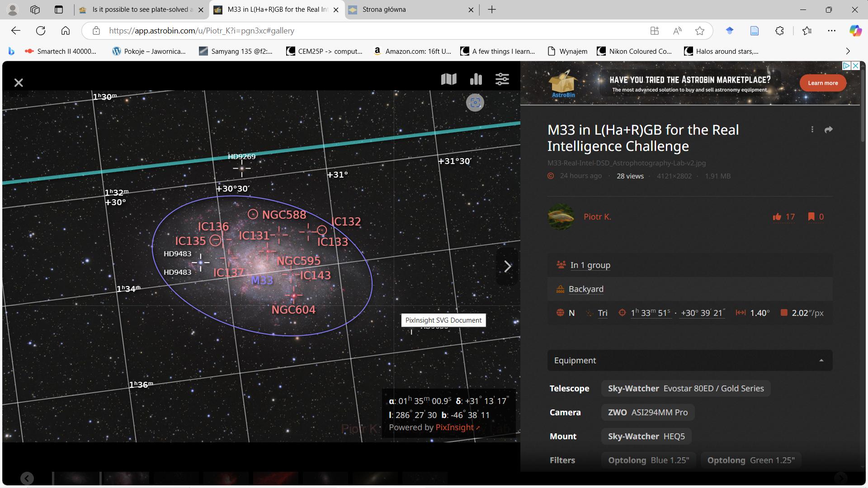
Task: Expand the bookmarks bar overflow chevron
Action: point(848,51)
